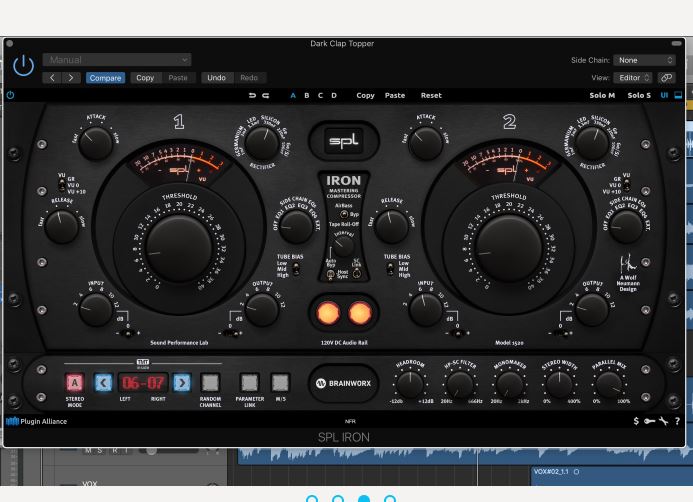The width and height of the screenshot is (693, 502).
Task: Select settings bank B
Action: tap(306, 96)
